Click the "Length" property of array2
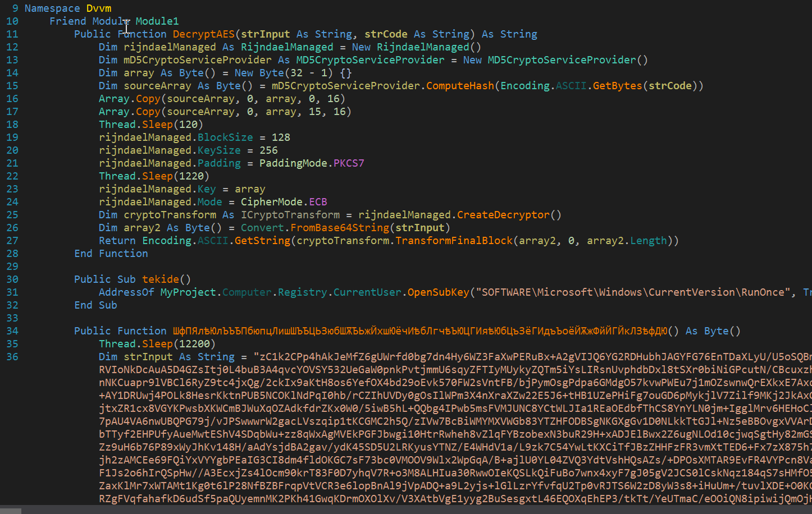The height and width of the screenshot is (514, 812). [x=649, y=241]
